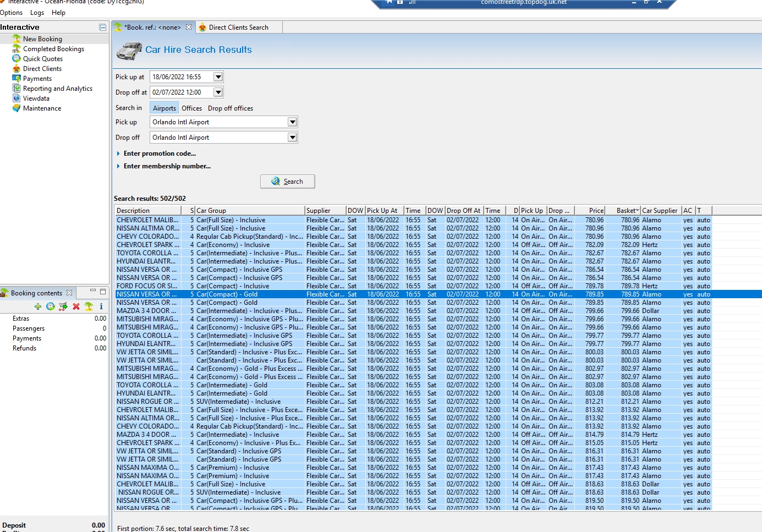Click the Extras row in Booking contents

coord(54,319)
